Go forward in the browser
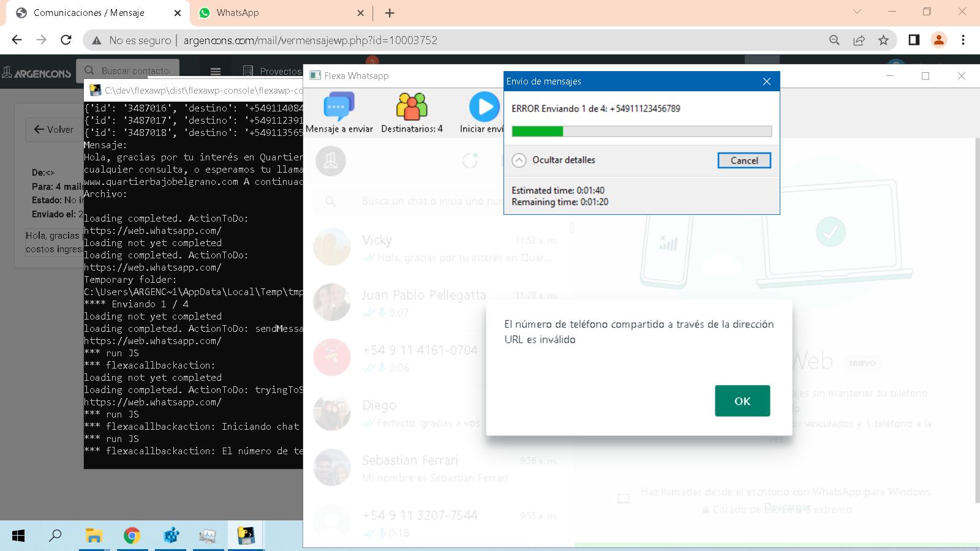The height and width of the screenshot is (551, 980). pos(41,40)
